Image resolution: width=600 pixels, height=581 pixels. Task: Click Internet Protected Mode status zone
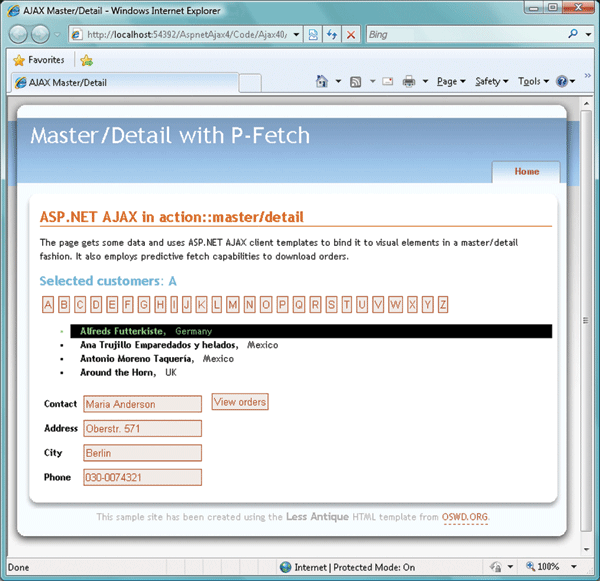click(x=347, y=567)
